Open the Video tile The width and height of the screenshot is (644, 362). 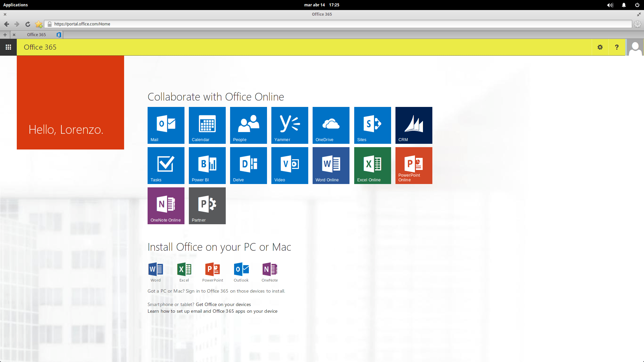click(x=290, y=166)
